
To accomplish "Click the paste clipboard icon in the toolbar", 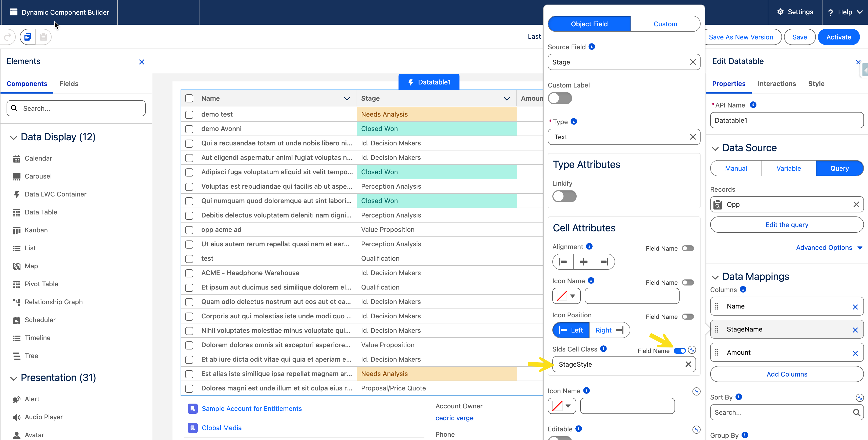I will 43,37.
